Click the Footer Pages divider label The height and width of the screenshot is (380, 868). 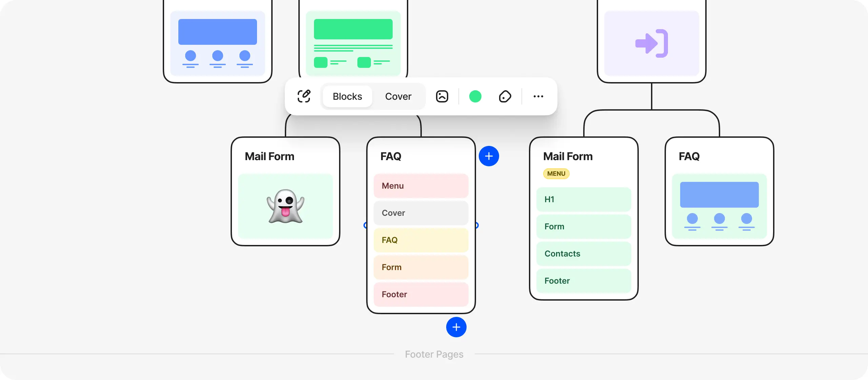[434, 354]
